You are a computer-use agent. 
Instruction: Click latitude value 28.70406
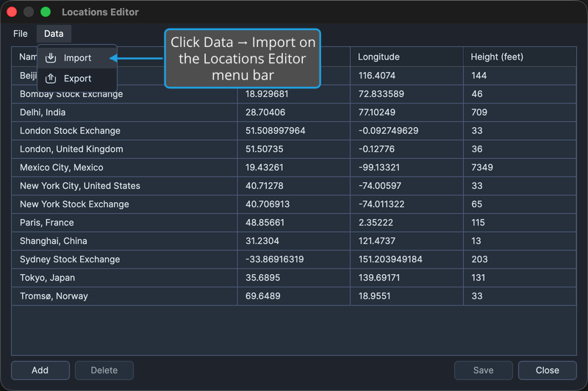click(x=265, y=112)
